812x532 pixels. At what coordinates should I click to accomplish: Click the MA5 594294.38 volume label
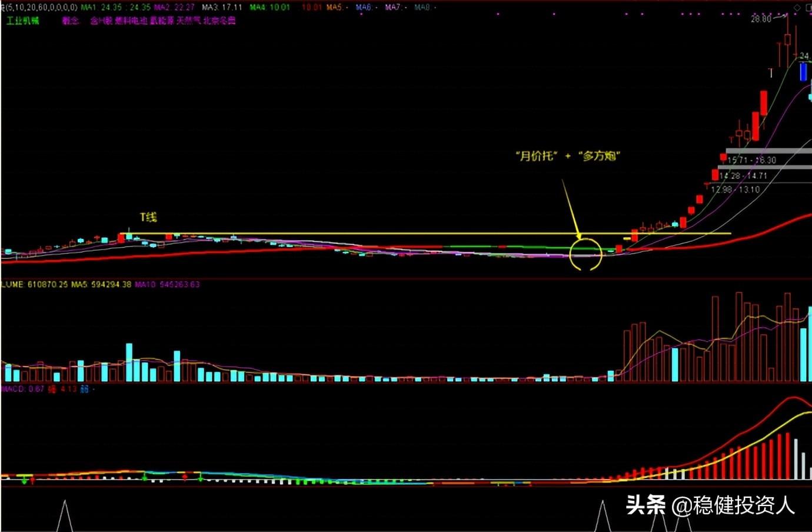click(101, 284)
